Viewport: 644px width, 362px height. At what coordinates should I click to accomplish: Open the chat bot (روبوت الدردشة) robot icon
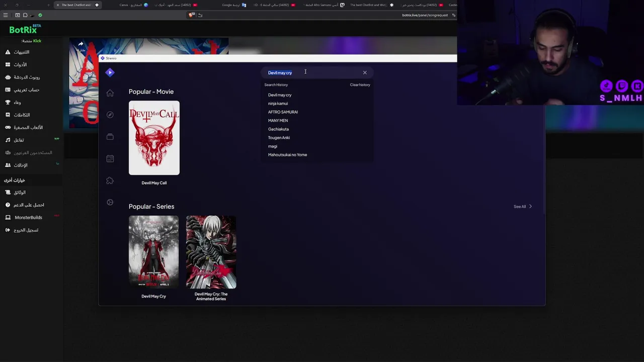[8, 77]
